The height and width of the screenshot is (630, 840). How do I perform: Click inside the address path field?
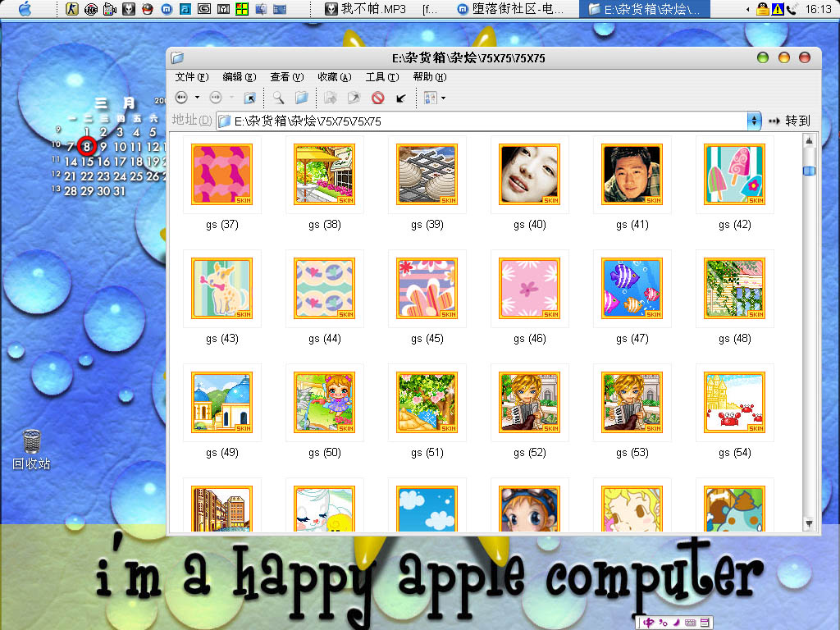coord(484,121)
